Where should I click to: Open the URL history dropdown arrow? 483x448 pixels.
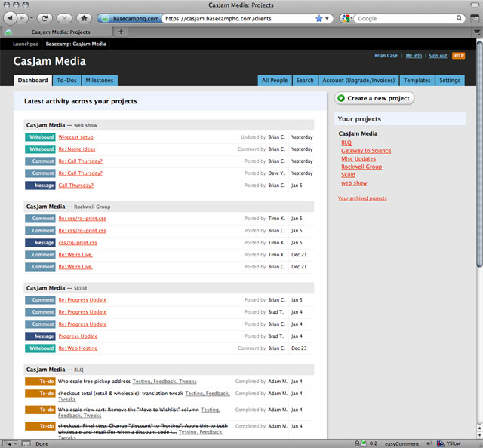click(x=327, y=18)
